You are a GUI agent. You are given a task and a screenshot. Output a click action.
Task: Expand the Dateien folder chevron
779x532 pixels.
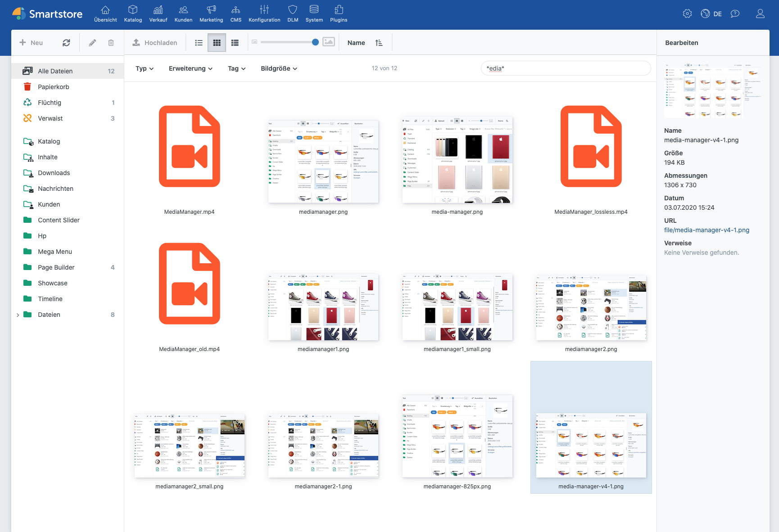tap(18, 315)
